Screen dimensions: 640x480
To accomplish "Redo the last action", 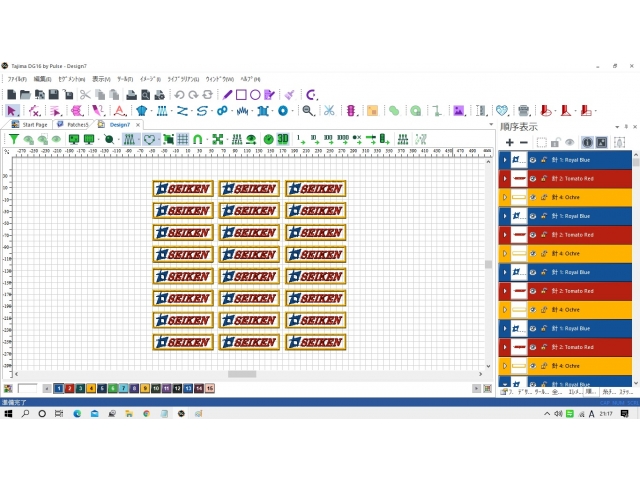I will click(193, 95).
